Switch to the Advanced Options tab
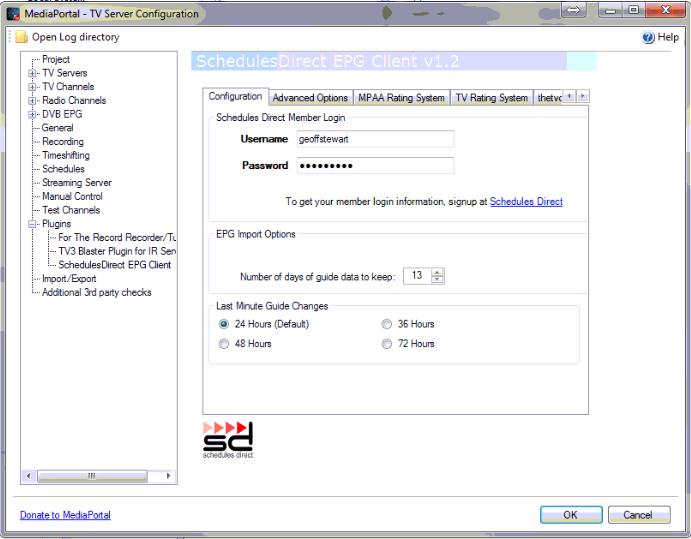 click(310, 98)
